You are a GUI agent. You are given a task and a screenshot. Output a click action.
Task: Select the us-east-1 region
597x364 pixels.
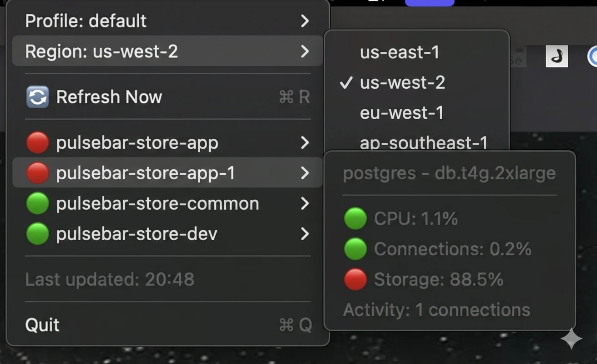(x=416, y=52)
